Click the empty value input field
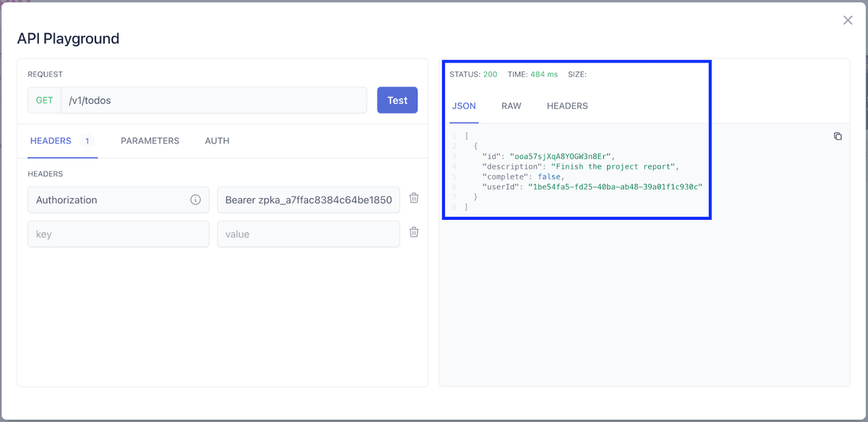This screenshot has height=422, width=868. point(308,233)
